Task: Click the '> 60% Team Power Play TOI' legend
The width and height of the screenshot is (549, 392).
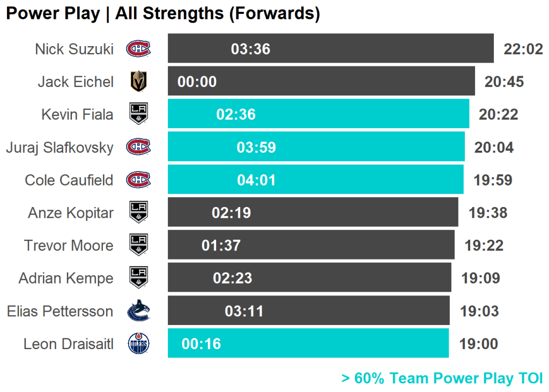Action: tap(442, 378)
